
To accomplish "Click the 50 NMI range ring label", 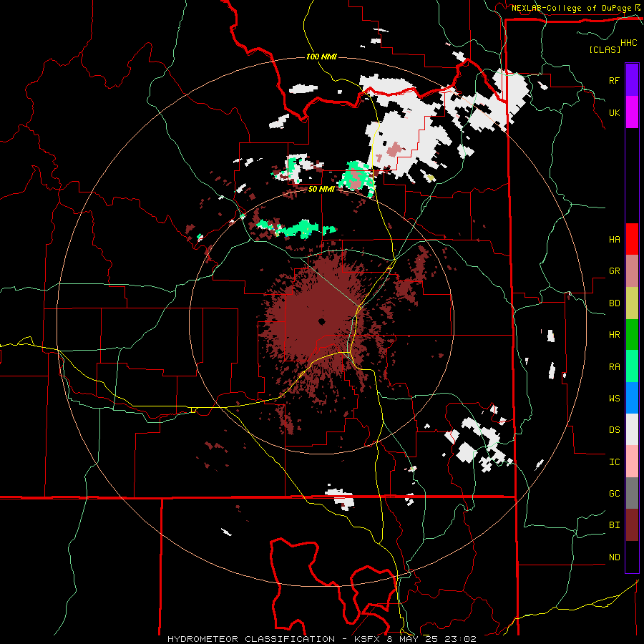I will (x=321, y=190).
